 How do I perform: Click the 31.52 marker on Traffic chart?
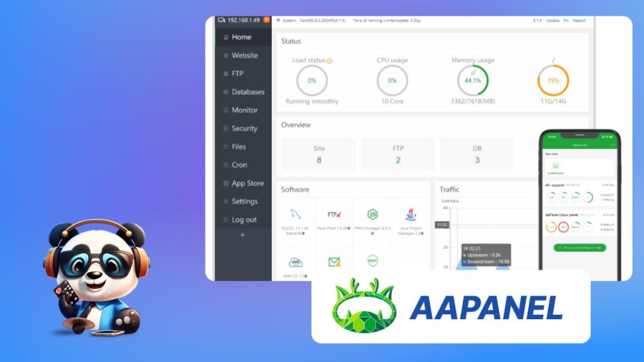click(x=442, y=225)
